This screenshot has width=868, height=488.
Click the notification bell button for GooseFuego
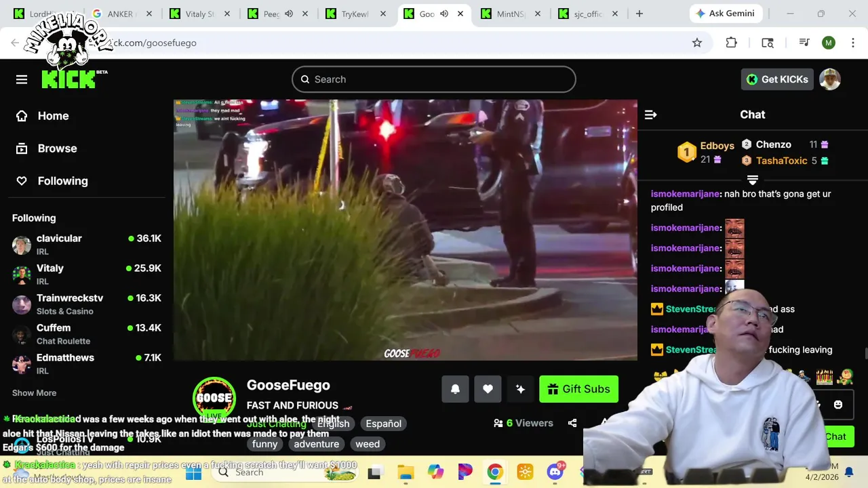coord(455,389)
